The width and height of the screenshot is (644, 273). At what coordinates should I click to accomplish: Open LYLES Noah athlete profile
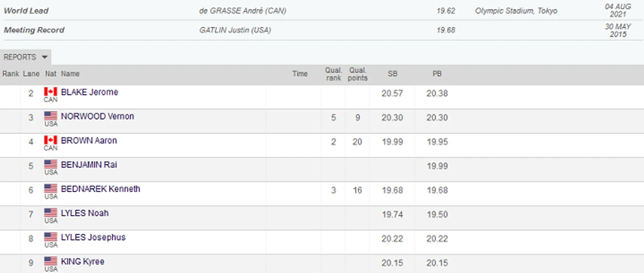(x=85, y=213)
